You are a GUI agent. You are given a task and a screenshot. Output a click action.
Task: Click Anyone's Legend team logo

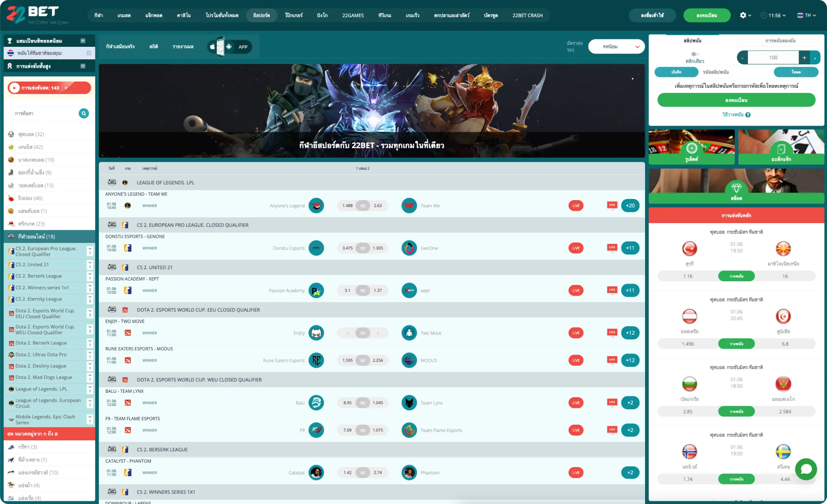[x=316, y=206]
